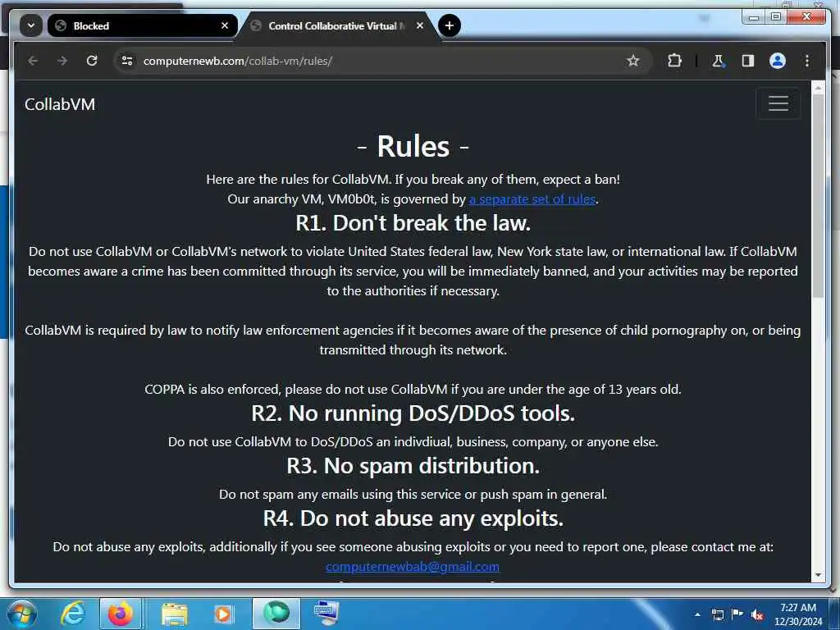Viewport: 840px width, 630px height.
Task: Open the CollabVM home brand link
Action: pos(60,104)
